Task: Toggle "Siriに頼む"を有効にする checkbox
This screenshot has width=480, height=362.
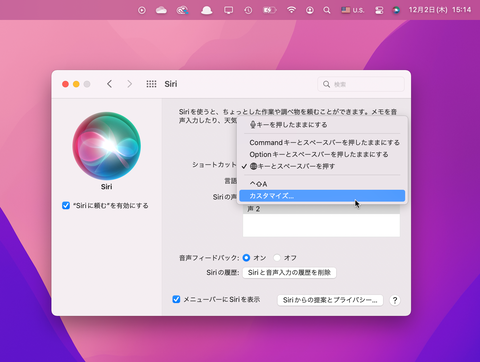Action: [x=66, y=205]
